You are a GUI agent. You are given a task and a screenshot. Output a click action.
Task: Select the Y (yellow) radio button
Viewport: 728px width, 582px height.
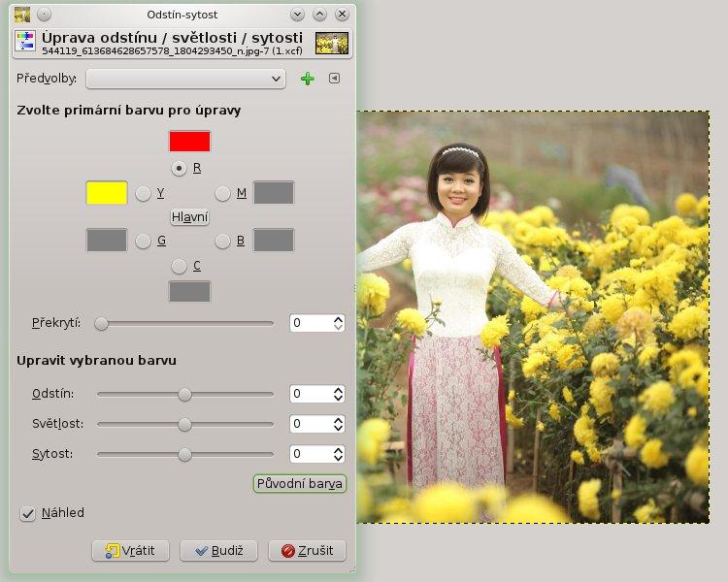(x=143, y=193)
